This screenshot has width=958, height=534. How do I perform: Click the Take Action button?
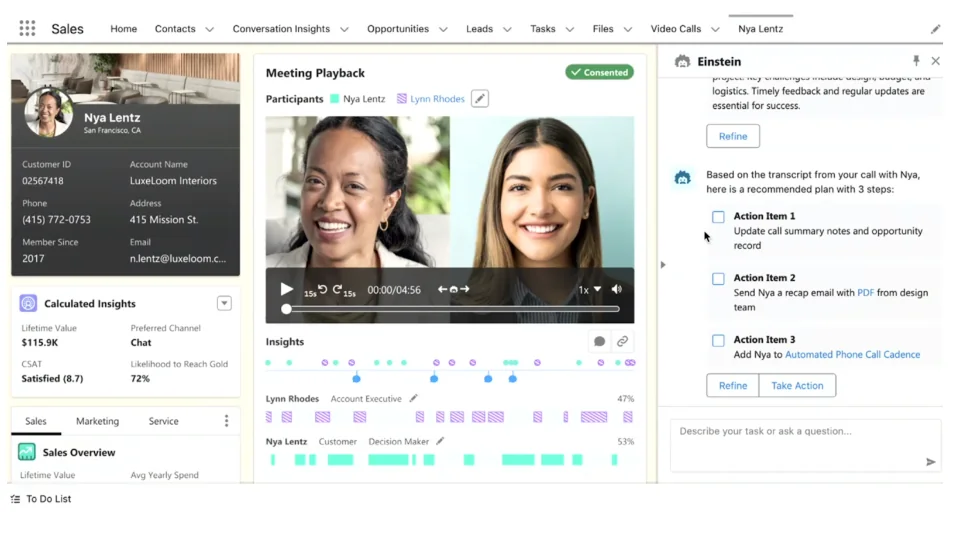[797, 386]
